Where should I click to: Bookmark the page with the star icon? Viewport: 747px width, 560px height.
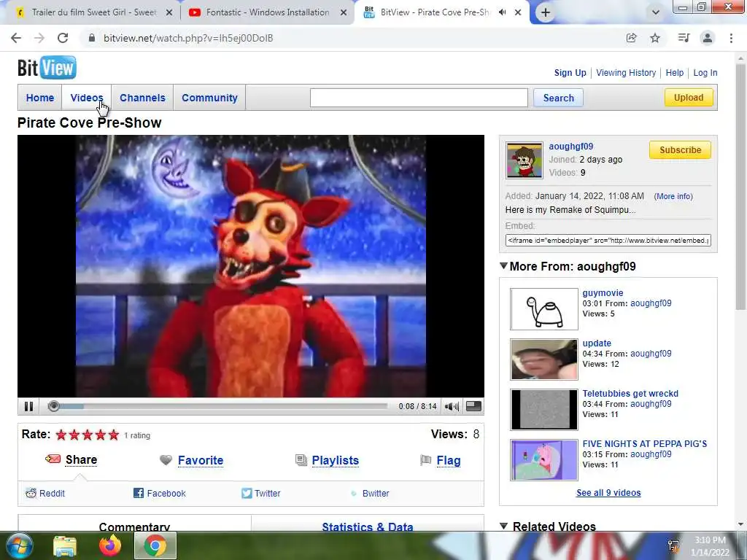click(655, 38)
